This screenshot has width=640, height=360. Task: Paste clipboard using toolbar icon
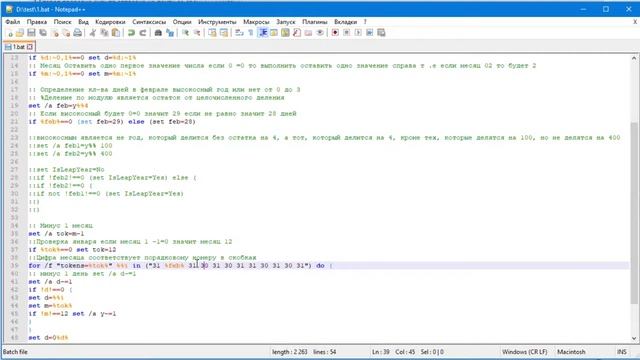click(x=116, y=33)
